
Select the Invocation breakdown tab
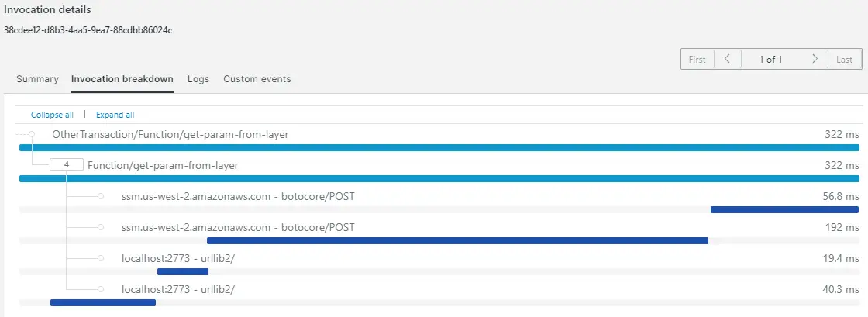122,79
